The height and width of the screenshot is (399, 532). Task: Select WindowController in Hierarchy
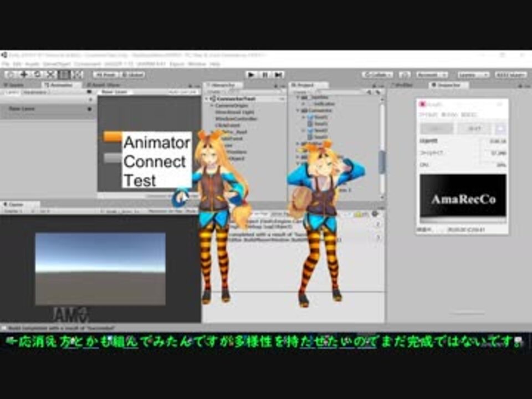(x=236, y=119)
